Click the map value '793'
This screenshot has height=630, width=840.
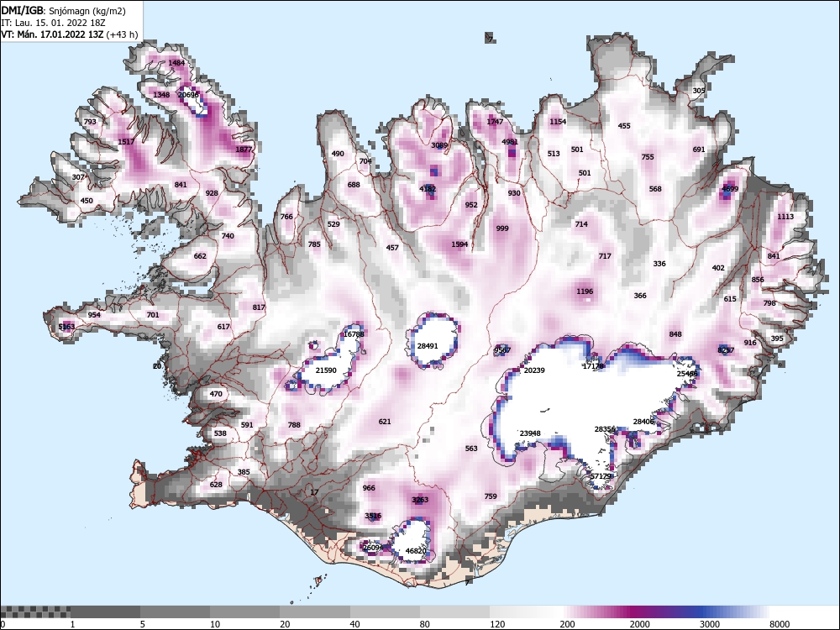pyautogui.click(x=90, y=122)
